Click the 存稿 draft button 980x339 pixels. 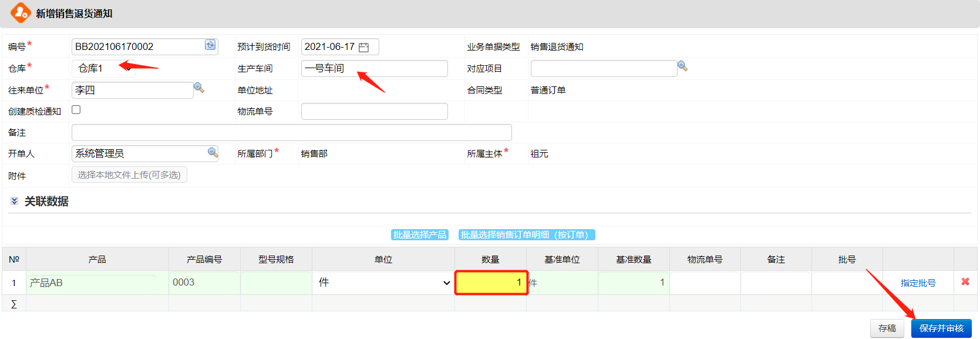click(x=887, y=328)
